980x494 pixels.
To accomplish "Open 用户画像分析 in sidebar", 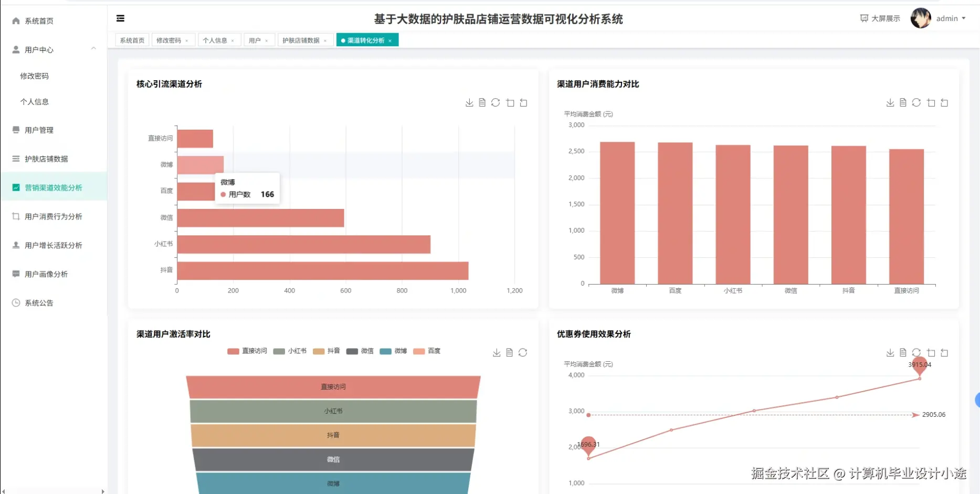I will pyautogui.click(x=54, y=274).
